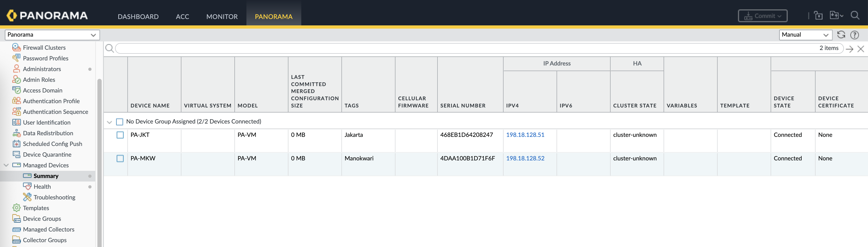Click the refresh icon near Manual dropdown
The image size is (868, 247).
pyautogui.click(x=841, y=35)
